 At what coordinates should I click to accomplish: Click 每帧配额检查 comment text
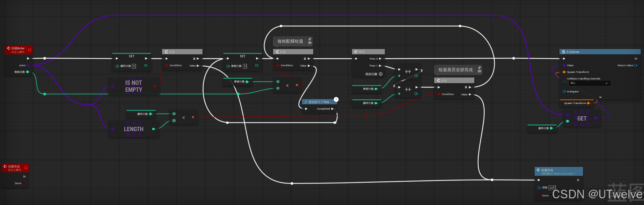click(290, 41)
